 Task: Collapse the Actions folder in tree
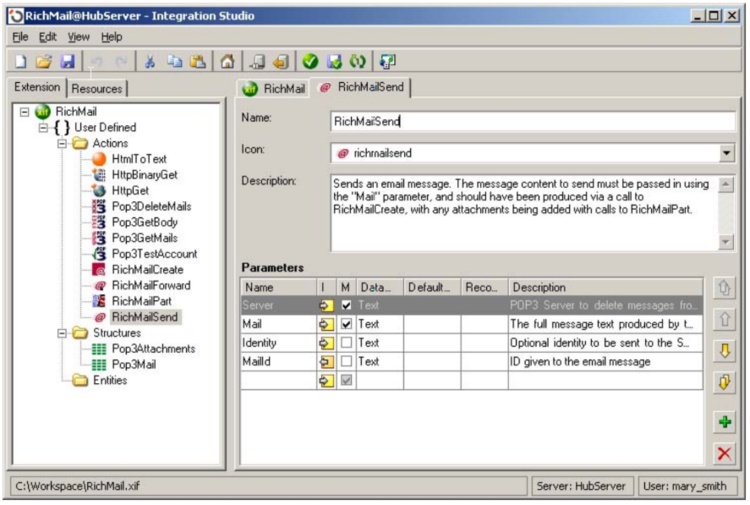tap(61, 143)
